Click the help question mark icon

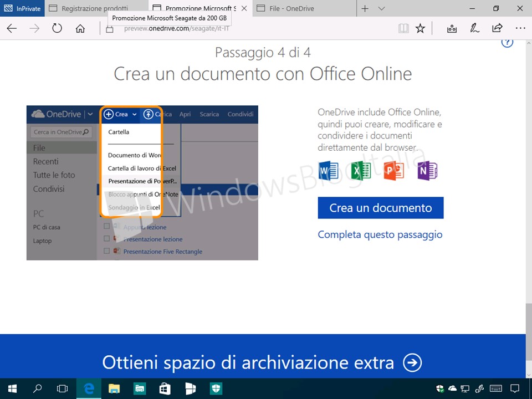point(507,43)
